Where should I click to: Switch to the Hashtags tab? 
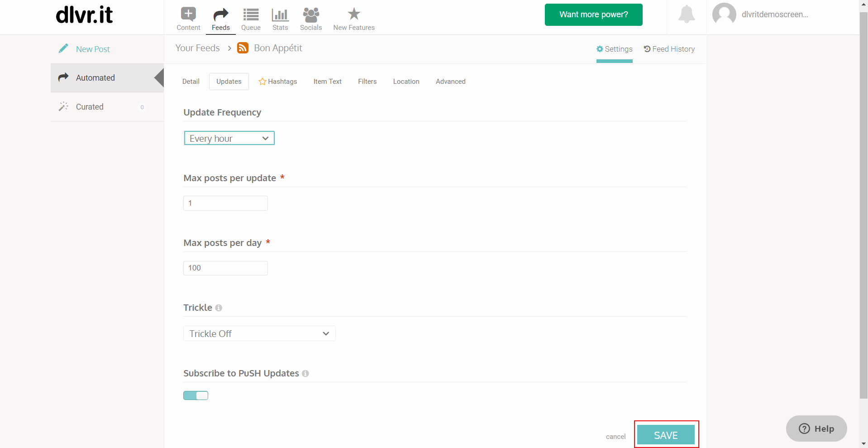278,82
